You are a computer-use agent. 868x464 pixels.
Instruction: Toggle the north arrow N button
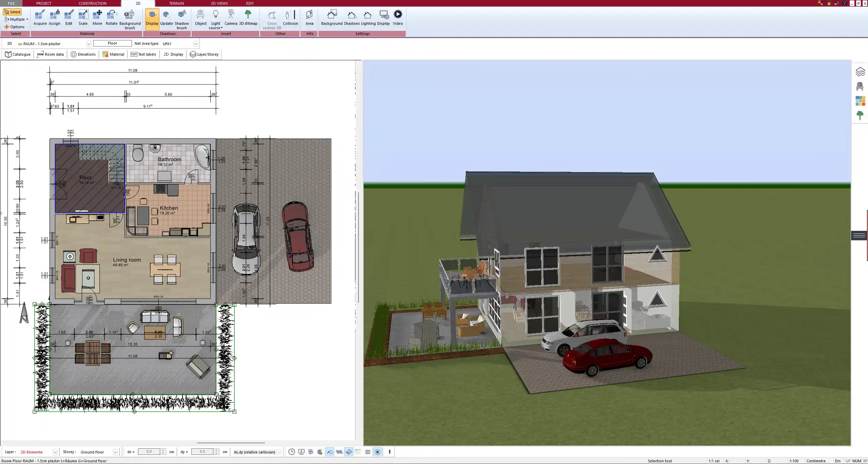coord(377,452)
